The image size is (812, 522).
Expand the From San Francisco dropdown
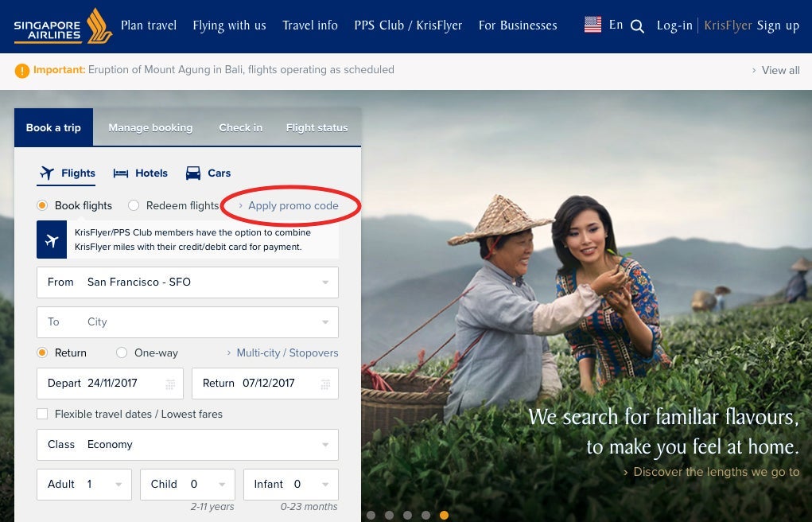click(325, 282)
